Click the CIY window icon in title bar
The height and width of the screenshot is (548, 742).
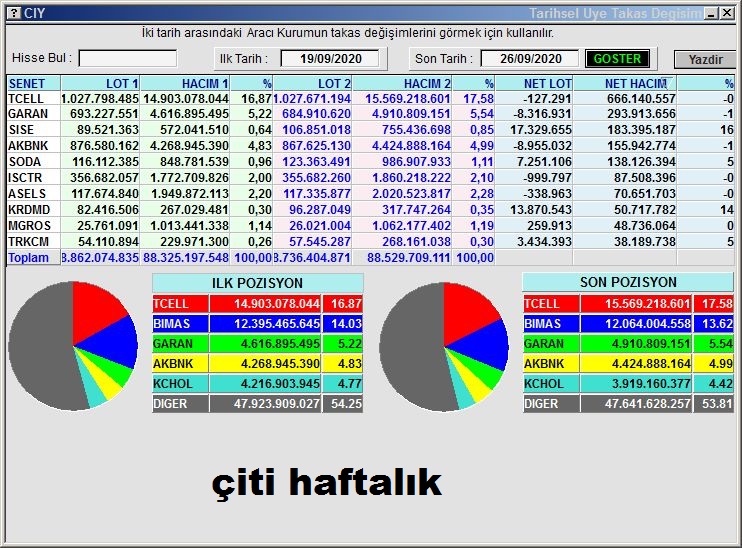12,13
